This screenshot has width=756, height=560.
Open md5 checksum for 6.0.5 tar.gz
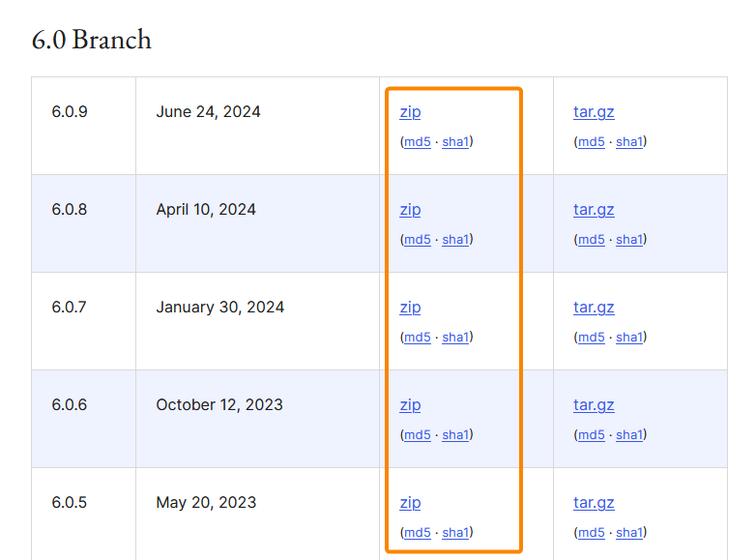click(x=591, y=533)
